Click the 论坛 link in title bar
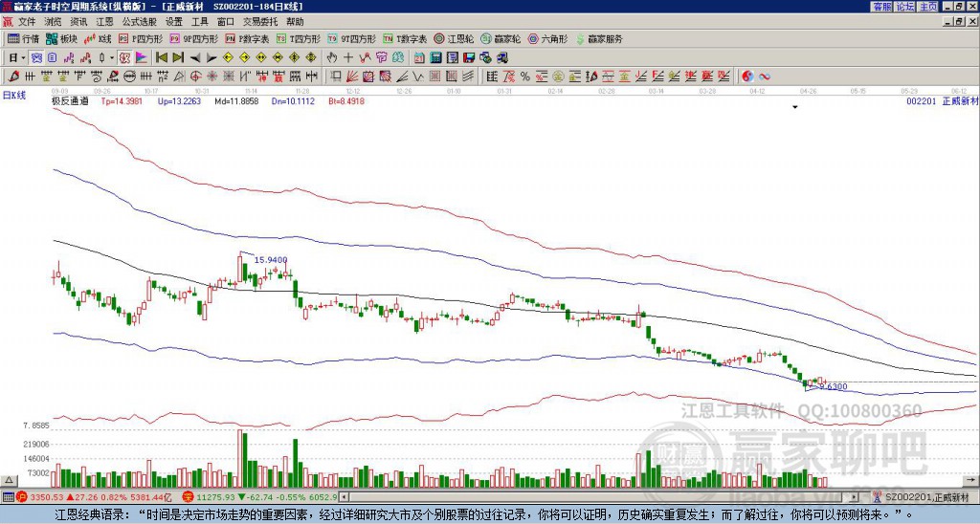 [x=905, y=7]
